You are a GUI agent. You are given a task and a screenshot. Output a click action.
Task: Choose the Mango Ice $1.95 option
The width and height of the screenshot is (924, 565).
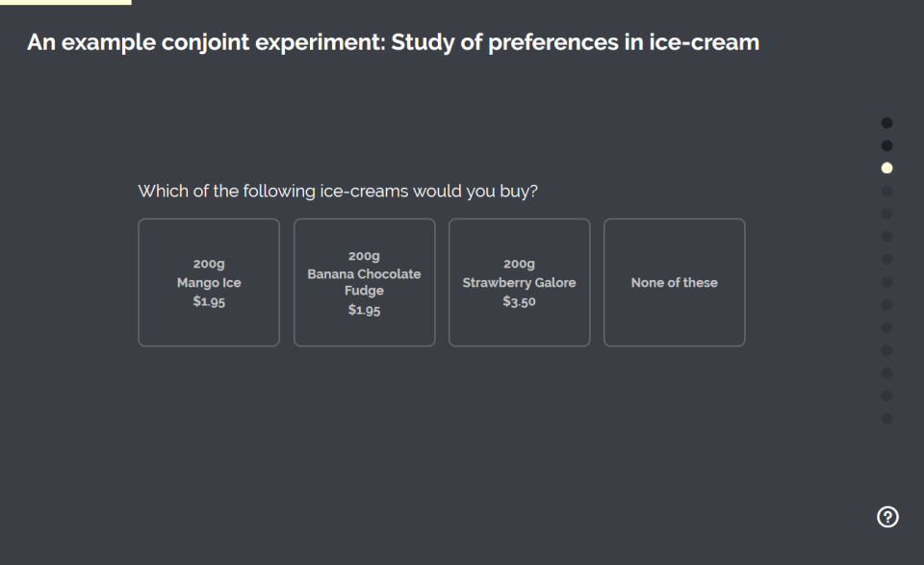pos(209,282)
